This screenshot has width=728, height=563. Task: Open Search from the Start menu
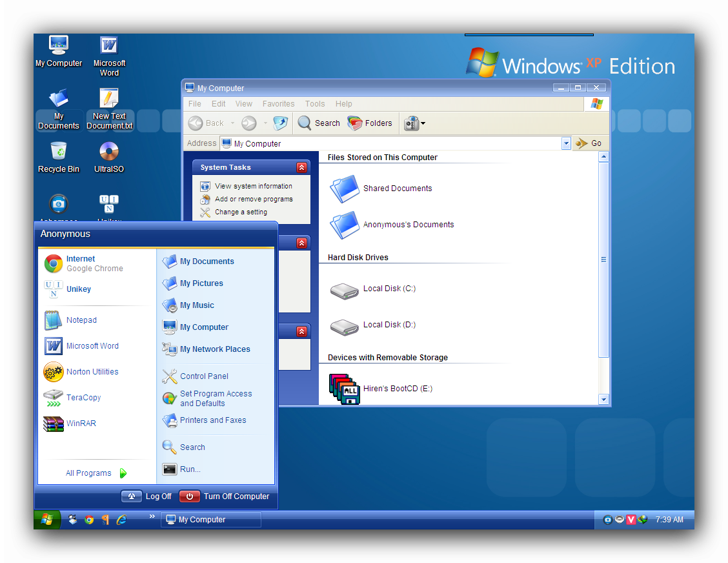184,447
